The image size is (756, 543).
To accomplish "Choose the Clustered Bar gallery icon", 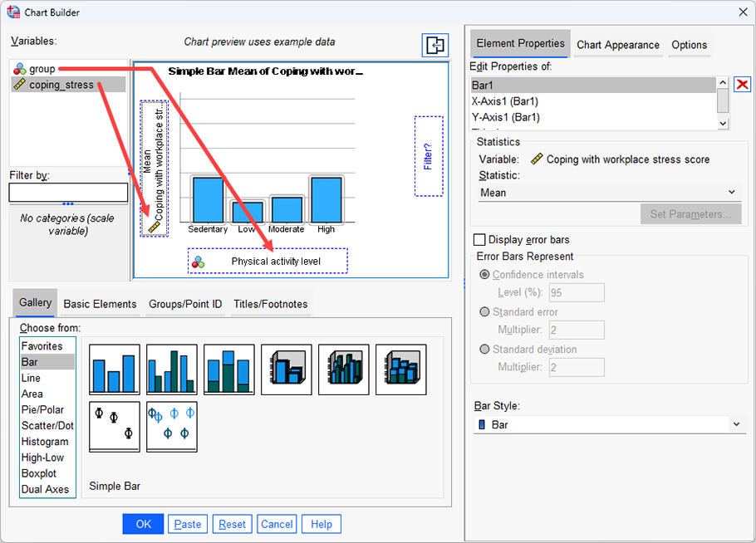I will click(171, 369).
